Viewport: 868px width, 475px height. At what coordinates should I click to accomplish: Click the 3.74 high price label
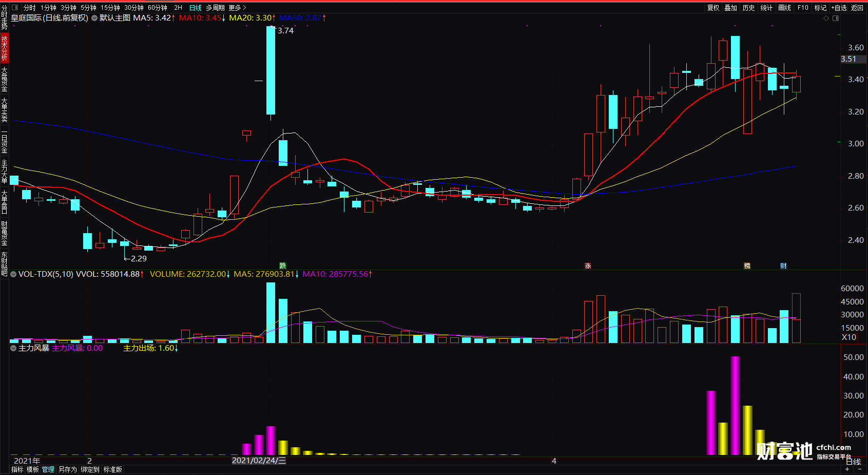(x=285, y=31)
